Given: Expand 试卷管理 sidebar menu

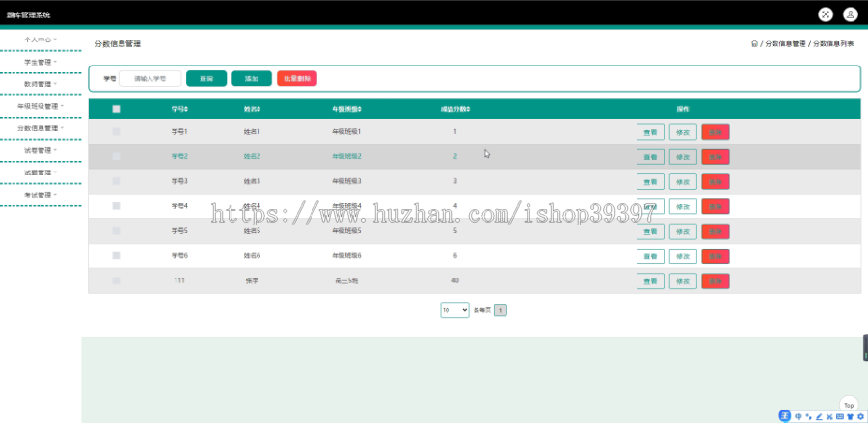Looking at the screenshot, I should point(41,150).
